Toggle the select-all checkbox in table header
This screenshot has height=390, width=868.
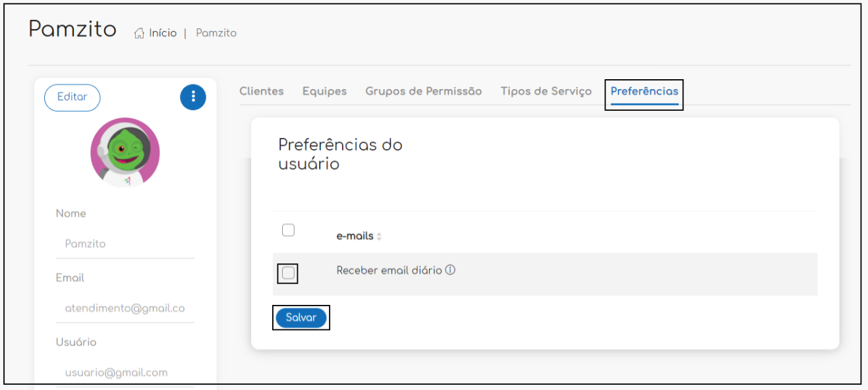pyautogui.click(x=288, y=230)
